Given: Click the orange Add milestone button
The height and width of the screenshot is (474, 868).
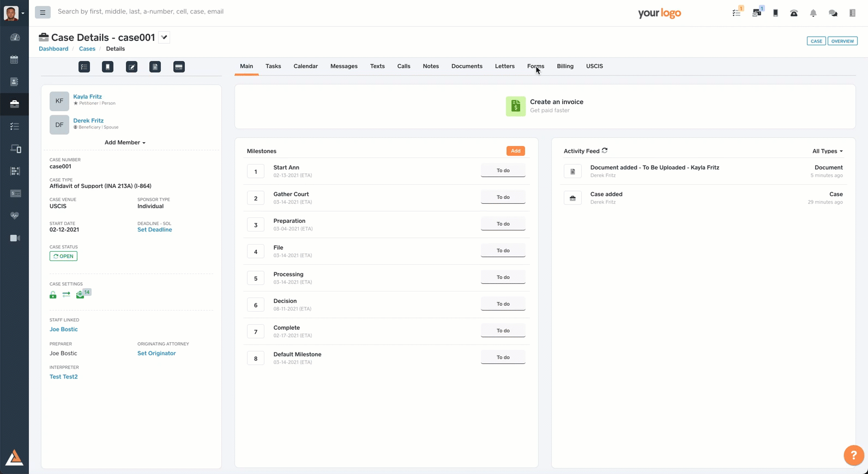Looking at the screenshot, I should [515, 151].
